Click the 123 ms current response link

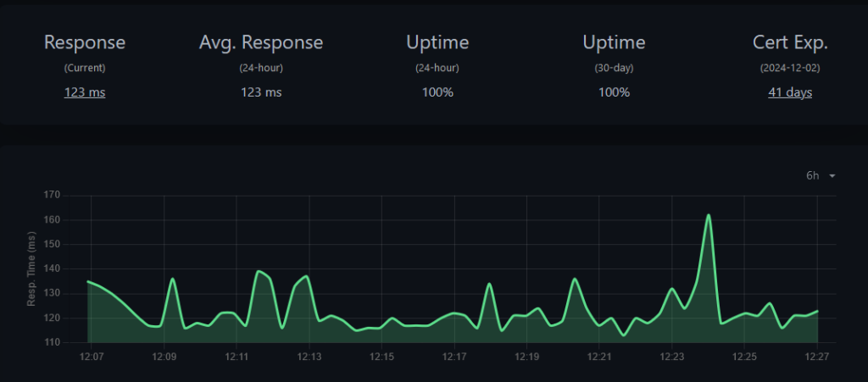(85, 92)
